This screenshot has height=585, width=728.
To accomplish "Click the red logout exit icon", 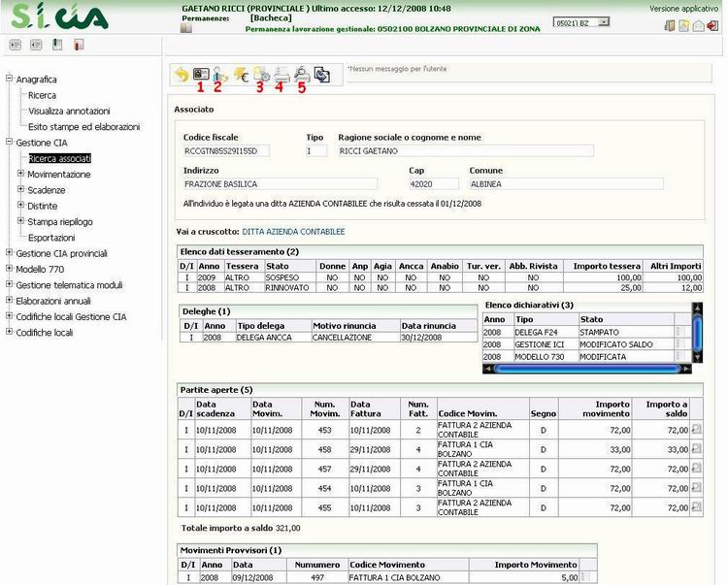I will pyautogui.click(x=712, y=25).
